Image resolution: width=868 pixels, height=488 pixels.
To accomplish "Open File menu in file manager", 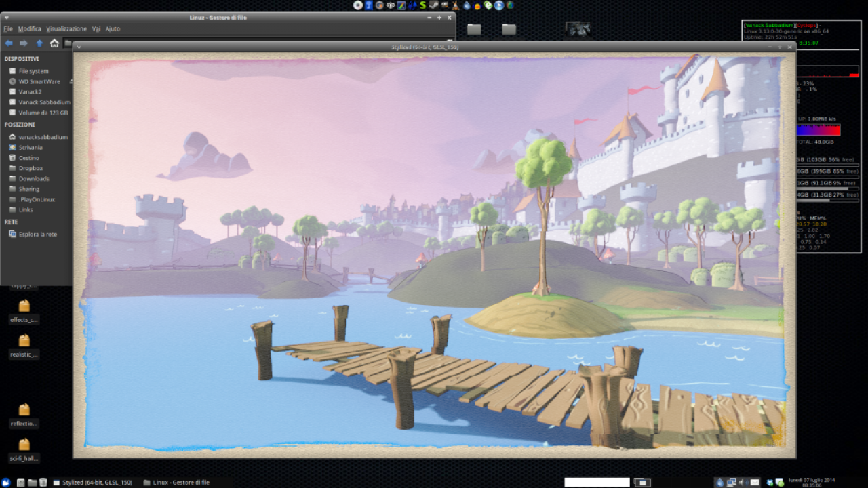I will pos(8,29).
